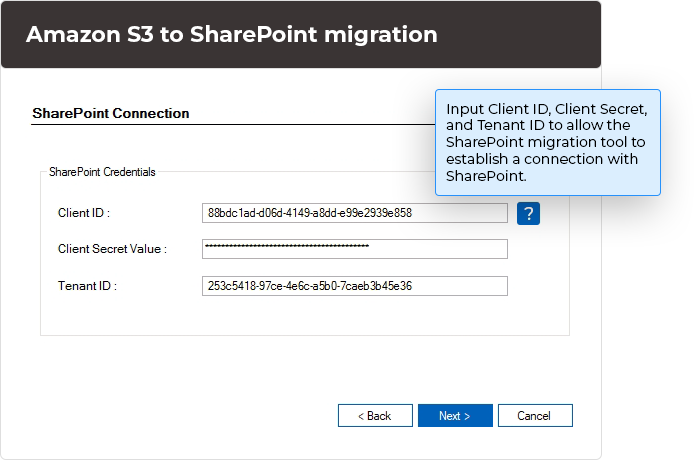Viewport: 700px width, 460px height.
Task: Select the help tooltip about Client ID
Action: (x=548, y=142)
